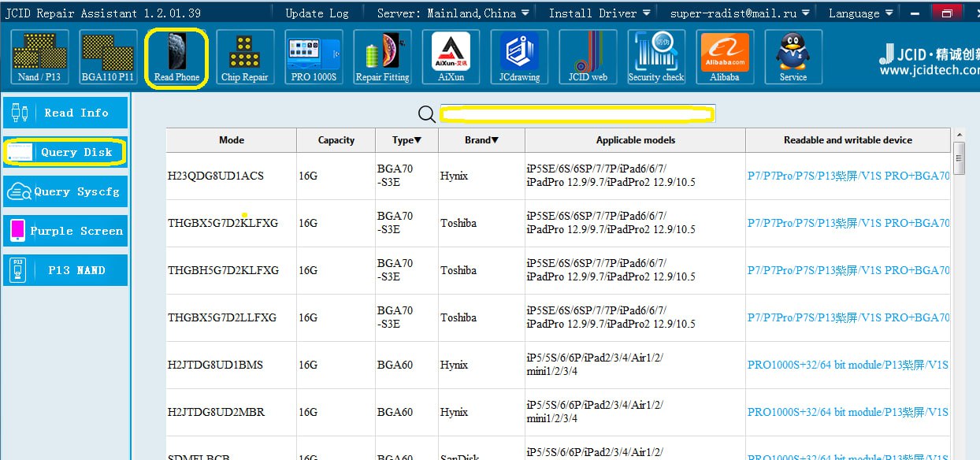The image size is (980, 460).
Task: Click BGA60 type in H2JTDG8UD1BMS row
Action: point(395,365)
